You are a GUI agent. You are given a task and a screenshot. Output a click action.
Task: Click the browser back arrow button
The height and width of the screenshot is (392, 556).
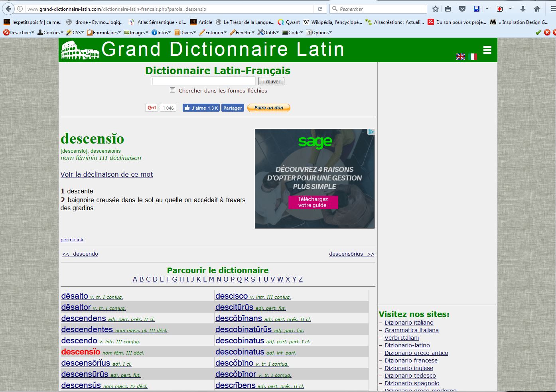click(8, 9)
